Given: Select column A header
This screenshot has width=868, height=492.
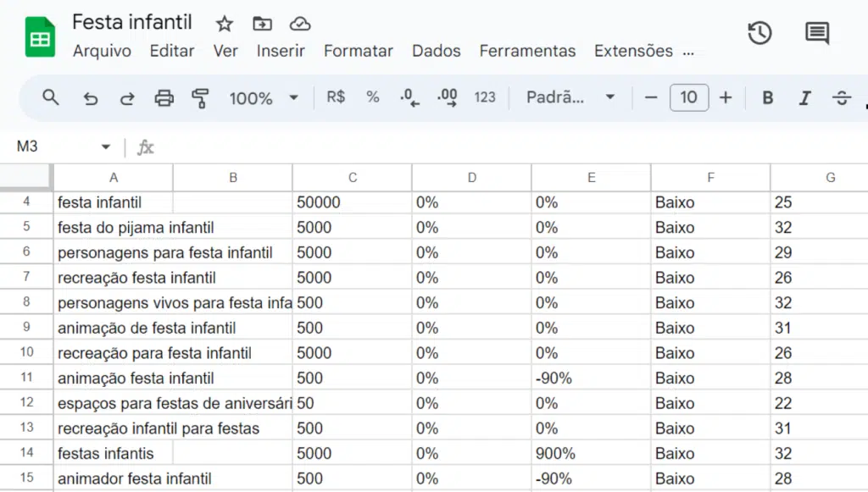Looking at the screenshot, I should pyautogui.click(x=114, y=178).
